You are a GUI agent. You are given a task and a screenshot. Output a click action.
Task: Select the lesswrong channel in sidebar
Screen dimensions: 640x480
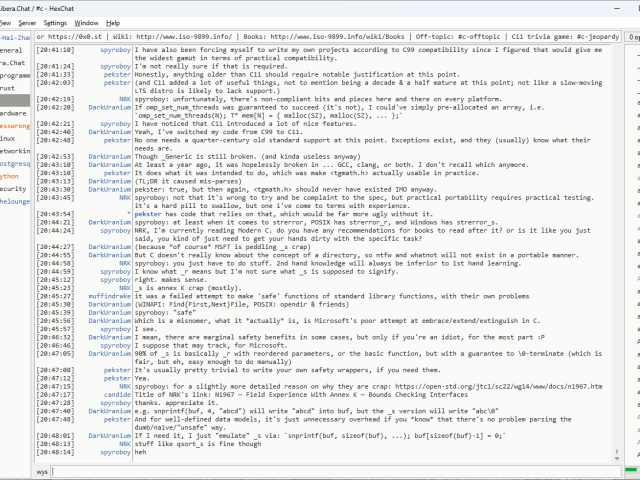pyautogui.click(x=14, y=127)
